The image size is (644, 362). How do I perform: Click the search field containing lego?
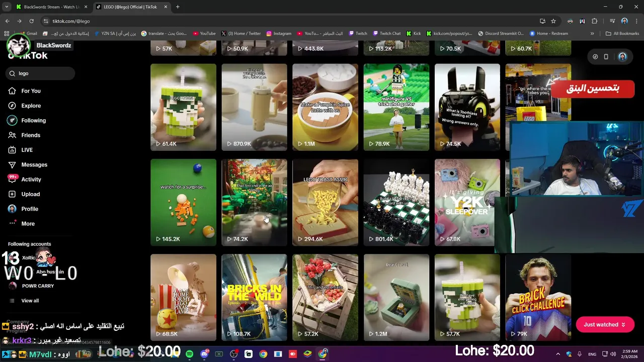tap(41, 73)
